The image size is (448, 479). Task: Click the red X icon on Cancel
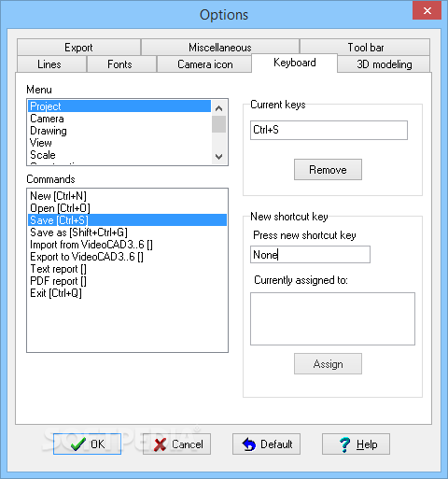click(x=160, y=444)
